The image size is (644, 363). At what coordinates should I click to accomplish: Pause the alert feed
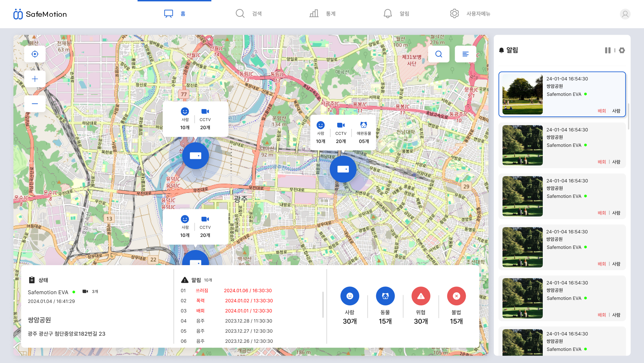coord(607,50)
